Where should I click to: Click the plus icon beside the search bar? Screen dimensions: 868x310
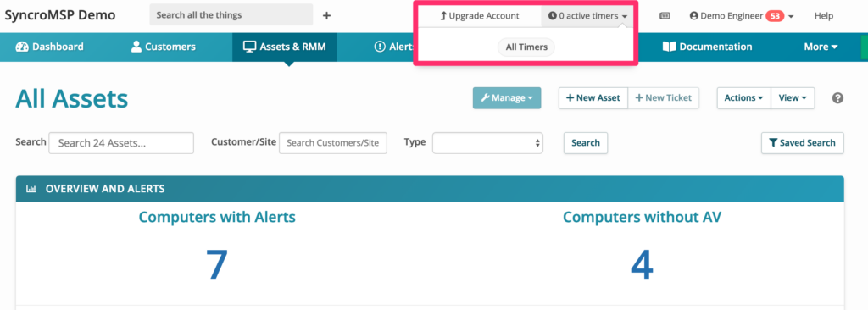coord(326,15)
